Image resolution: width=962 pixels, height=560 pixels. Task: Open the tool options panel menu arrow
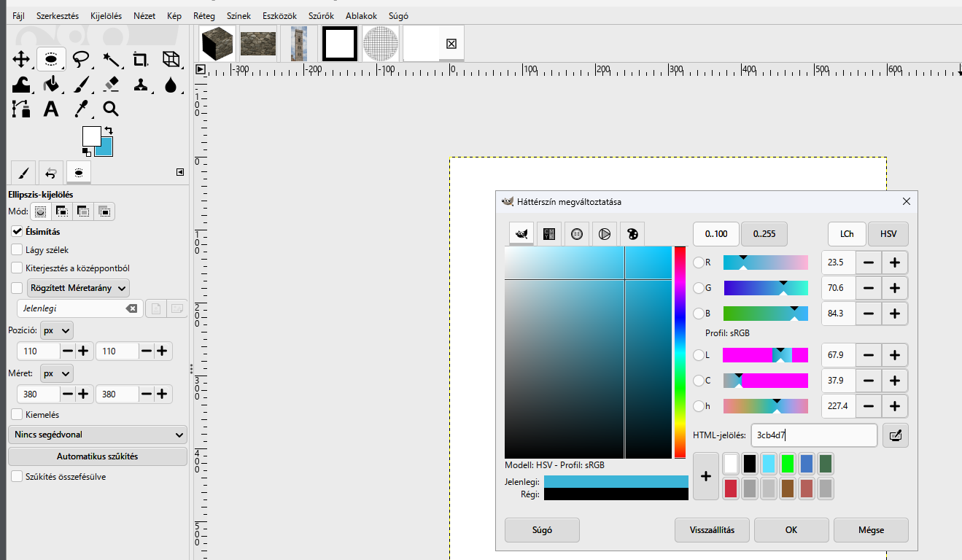[180, 172]
